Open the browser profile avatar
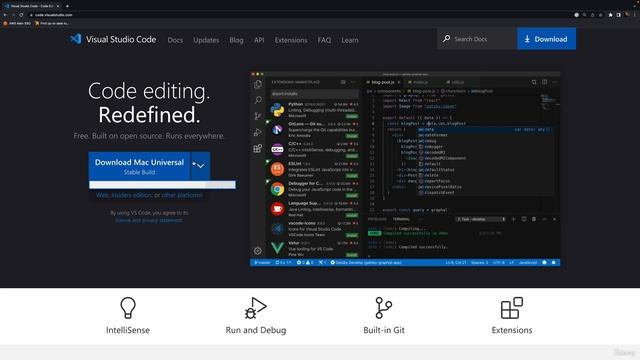640x360 pixels. tap(627, 14)
